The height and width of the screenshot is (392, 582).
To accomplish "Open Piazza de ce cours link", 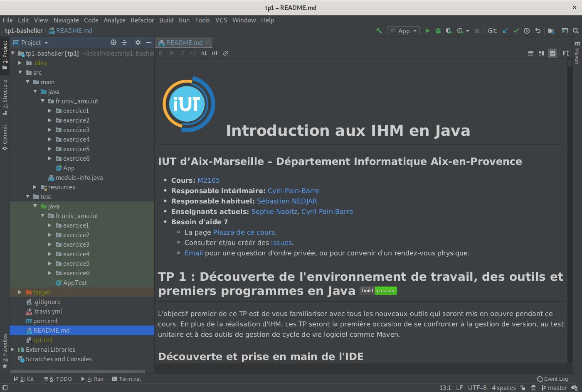I will [x=244, y=232].
